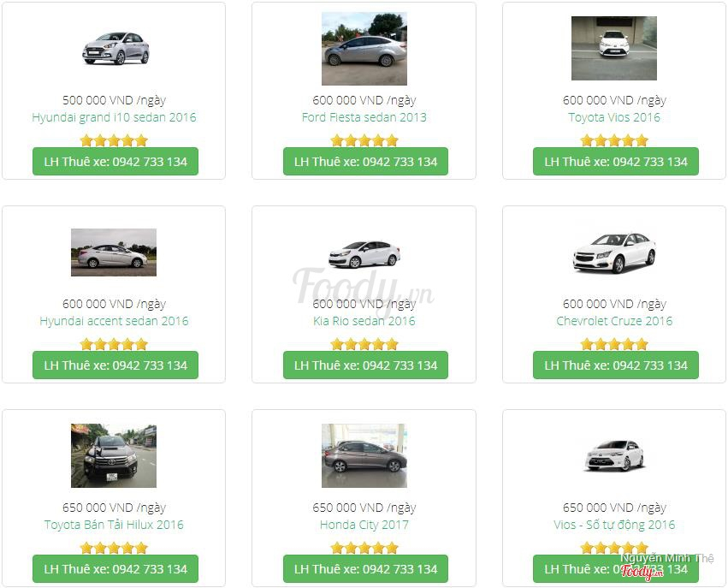
Task: Click rental contact button under Toyota Vios 2016
Action: pyautogui.click(x=616, y=162)
